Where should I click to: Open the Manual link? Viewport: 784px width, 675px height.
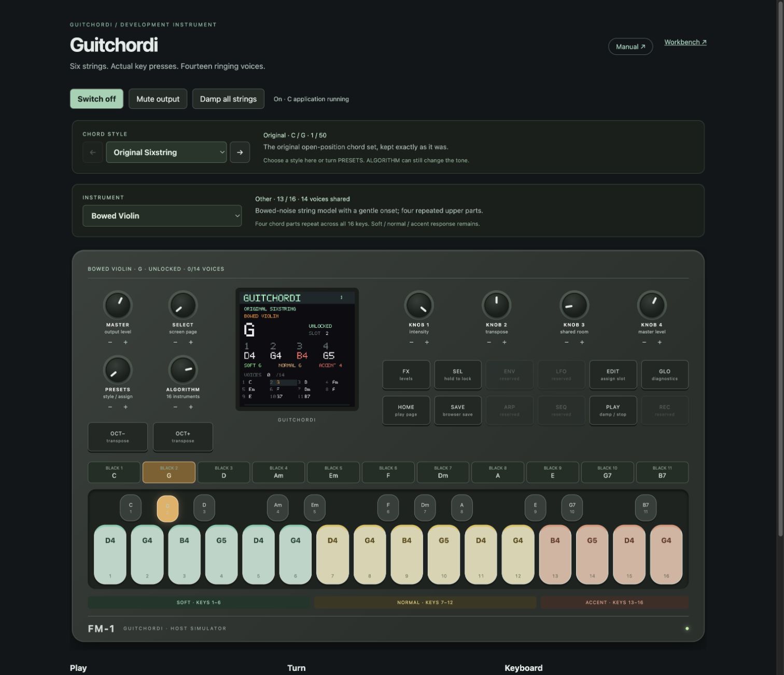click(x=631, y=47)
